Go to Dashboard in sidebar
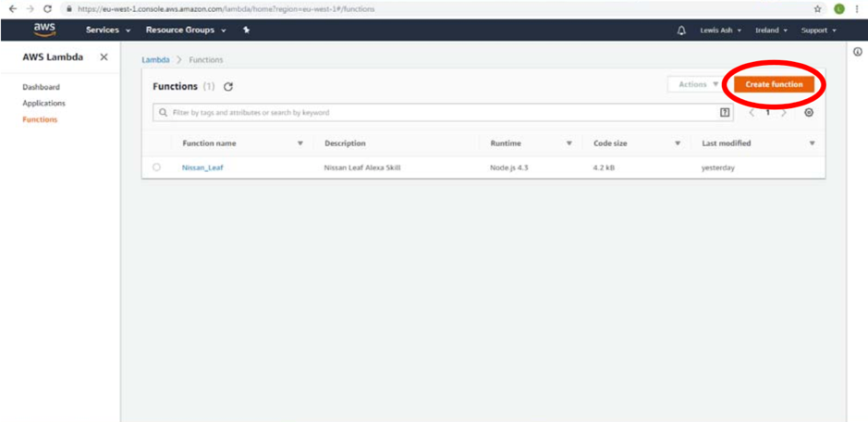The image size is (868, 422). point(41,87)
